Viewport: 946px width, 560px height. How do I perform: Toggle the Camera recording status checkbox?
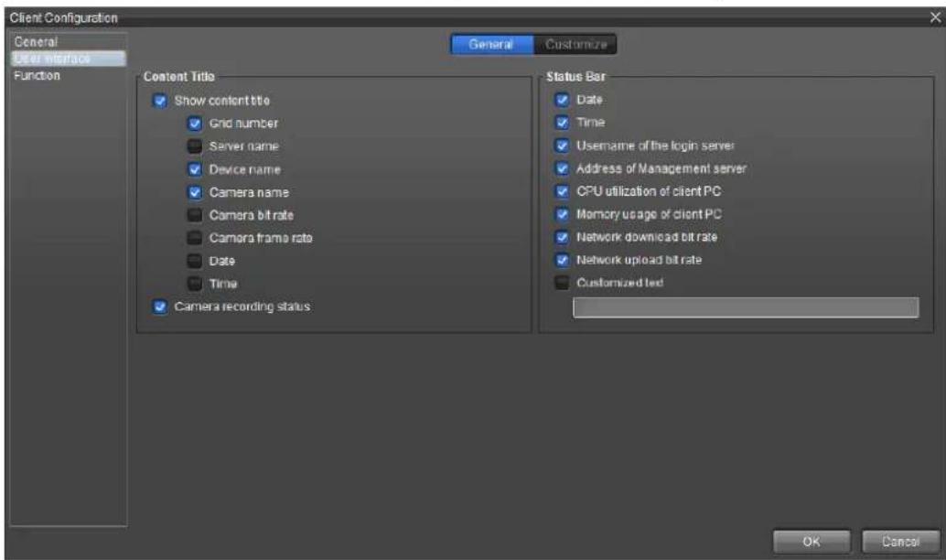click(160, 307)
